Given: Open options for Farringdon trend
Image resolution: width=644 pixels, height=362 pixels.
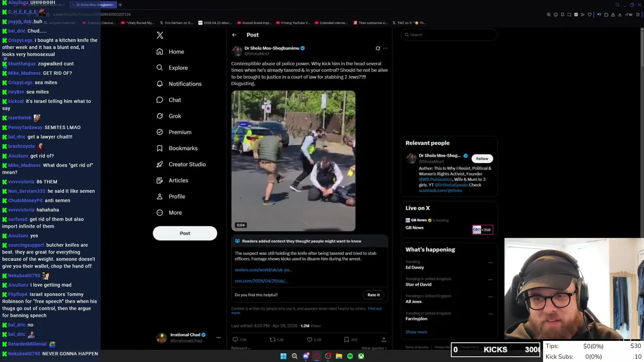Looking at the screenshot, I should [491, 314].
